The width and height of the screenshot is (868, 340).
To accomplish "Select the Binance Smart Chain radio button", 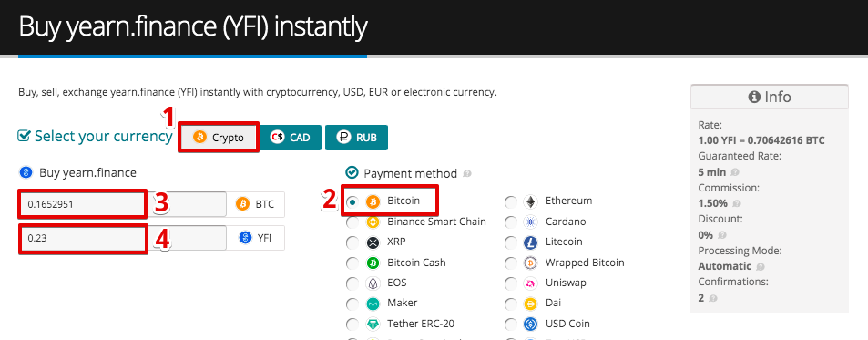I will click(352, 222).
